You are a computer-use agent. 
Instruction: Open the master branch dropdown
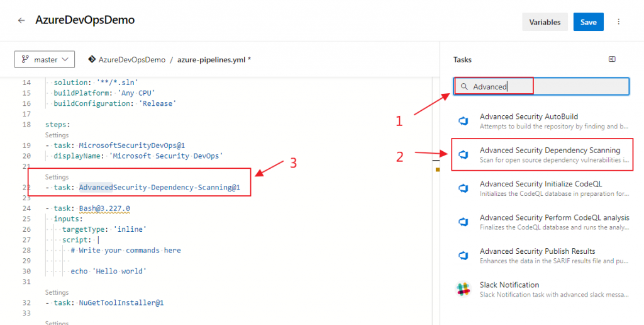45,60
